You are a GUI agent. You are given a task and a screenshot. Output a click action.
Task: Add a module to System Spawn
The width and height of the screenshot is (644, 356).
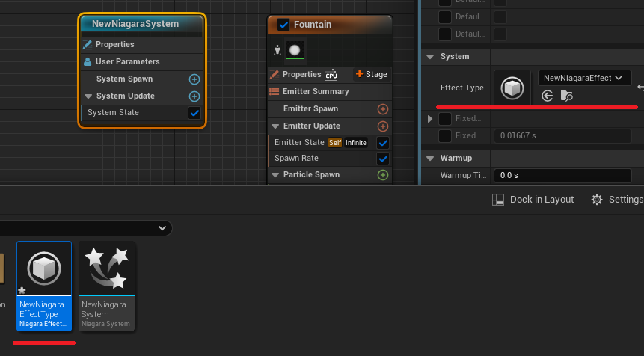(x=194, y=79)
